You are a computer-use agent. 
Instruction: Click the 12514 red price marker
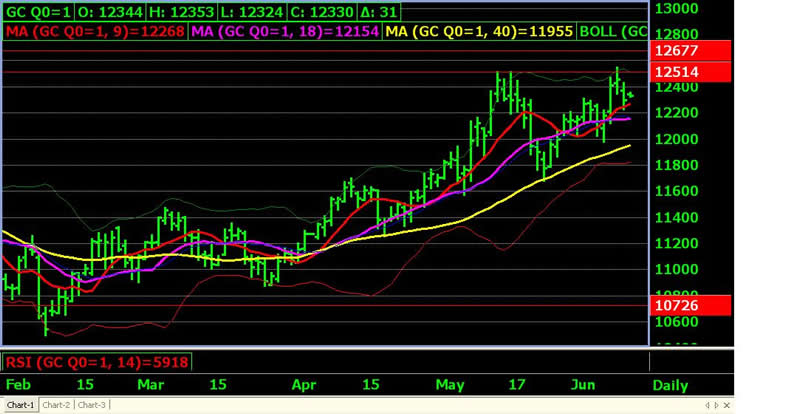pyautogui.click(x=690, y=72)
